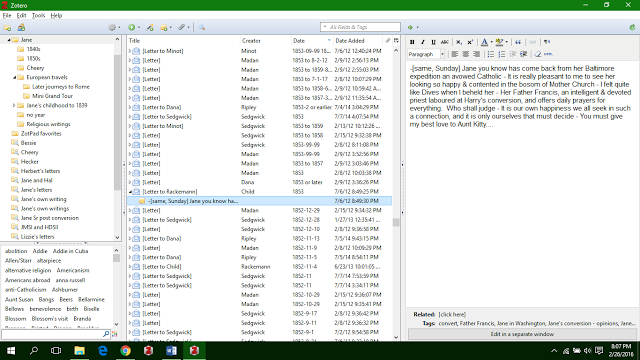
Task: Focus the All Fields & Tags search box
Action: [360, 27]
